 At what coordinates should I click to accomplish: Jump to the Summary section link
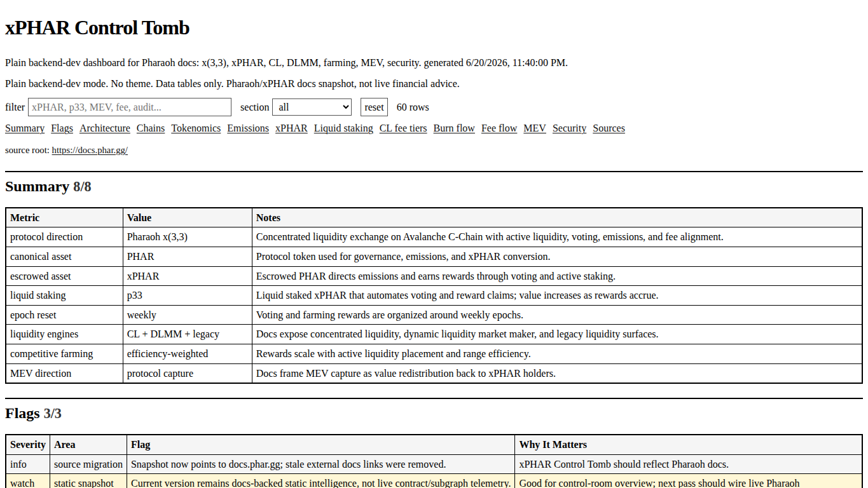(x=25, y=128)
